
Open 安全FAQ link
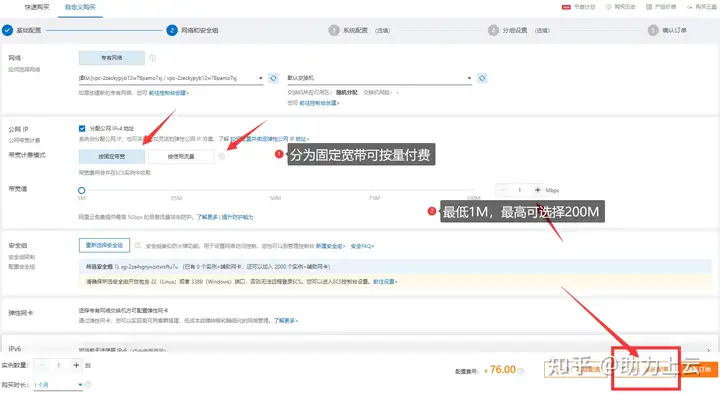click(x=362, y=246)
